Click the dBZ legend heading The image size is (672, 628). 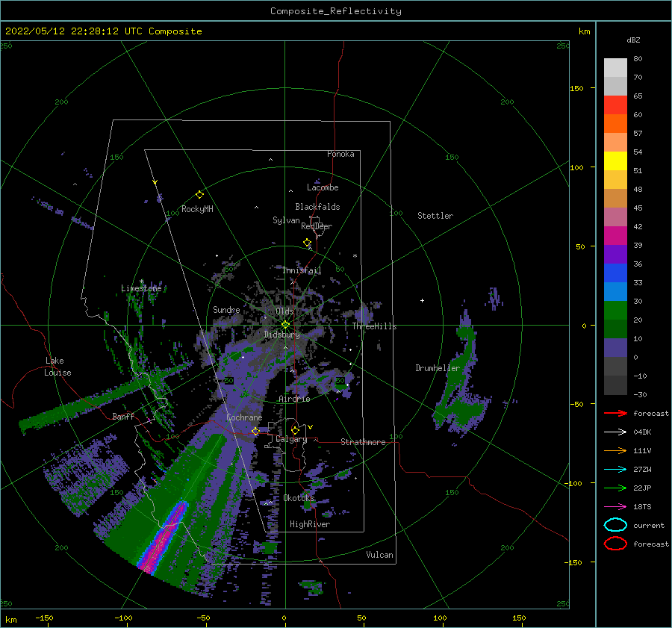(x=633, y=40)
